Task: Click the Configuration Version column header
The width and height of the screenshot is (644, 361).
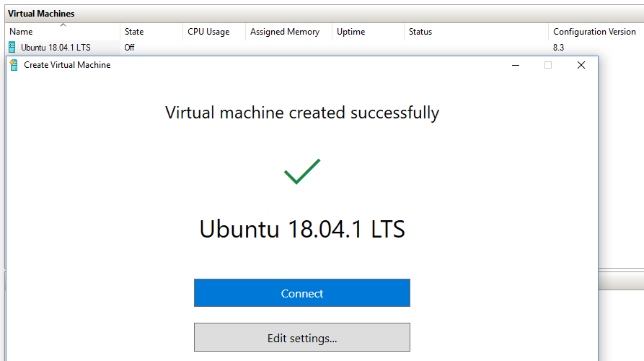Action: point(594,32)
